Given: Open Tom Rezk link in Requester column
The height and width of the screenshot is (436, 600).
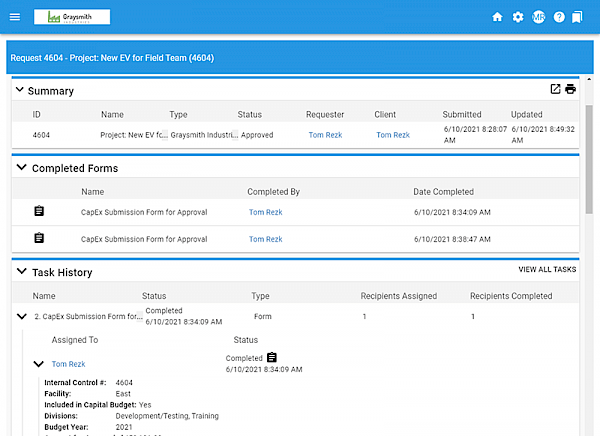Looking at the screenshot, I should click(x=323, y=134).
